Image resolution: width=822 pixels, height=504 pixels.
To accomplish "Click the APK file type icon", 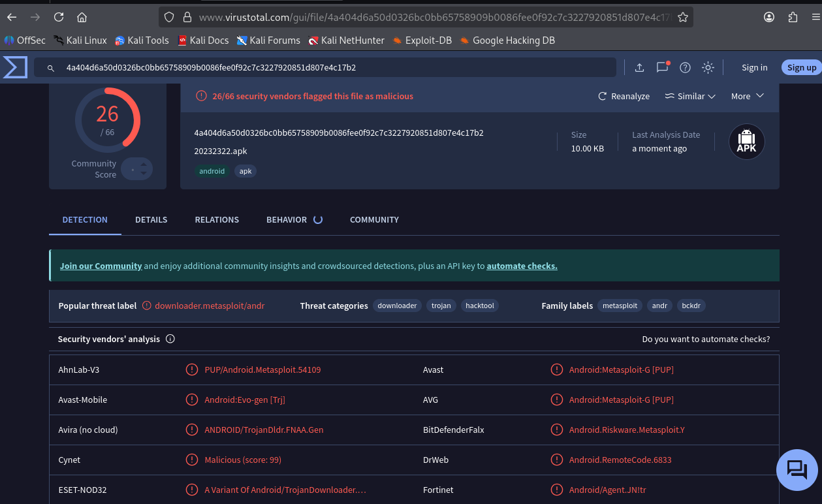I will point(746,142).
